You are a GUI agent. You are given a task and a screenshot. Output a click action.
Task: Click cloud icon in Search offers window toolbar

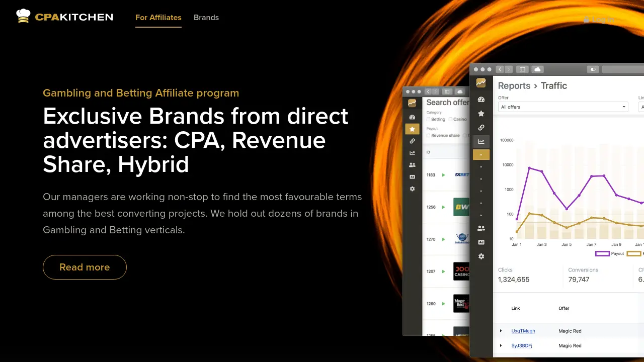pyautogui.click(x=460, y=92)
